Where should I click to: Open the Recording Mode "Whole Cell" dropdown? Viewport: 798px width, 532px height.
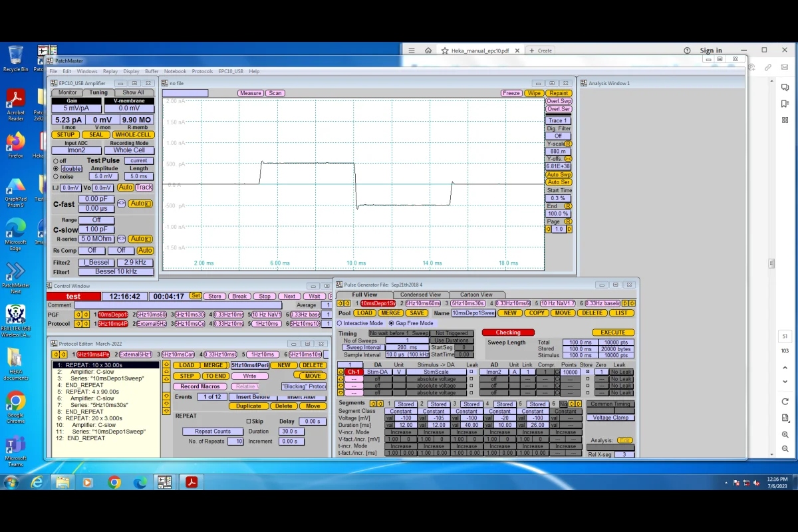[x=129, y=150]
